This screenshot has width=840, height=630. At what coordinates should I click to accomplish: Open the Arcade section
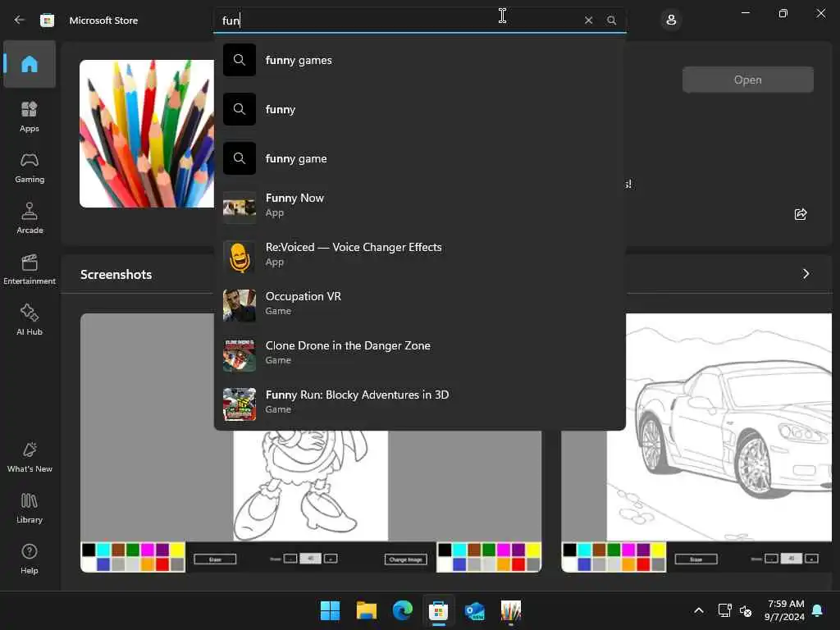[30, 218]
